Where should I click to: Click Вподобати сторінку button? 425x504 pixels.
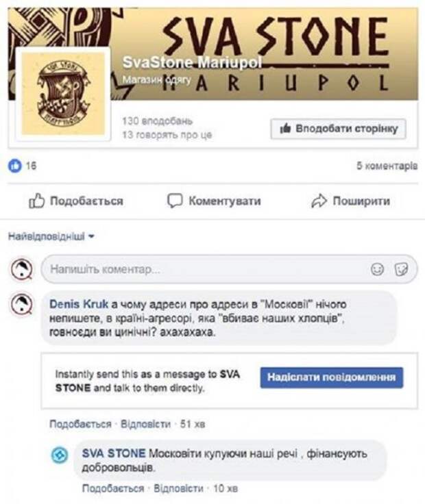click(x=338, y=129)
